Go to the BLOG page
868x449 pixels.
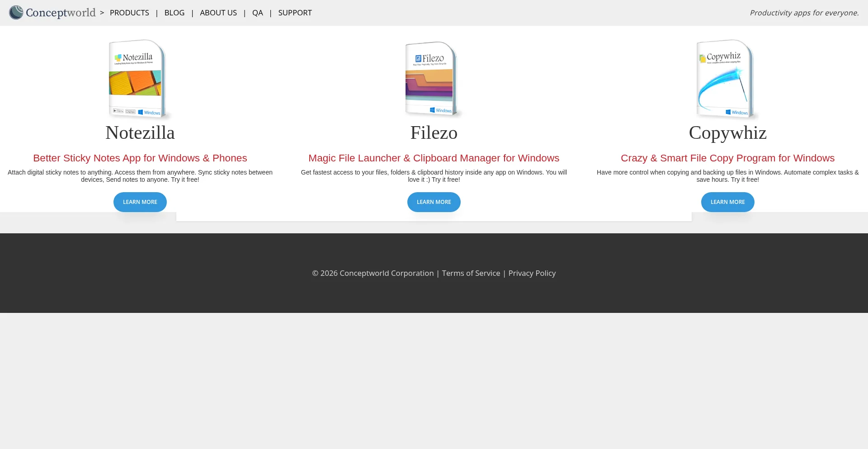click(175, 13)
